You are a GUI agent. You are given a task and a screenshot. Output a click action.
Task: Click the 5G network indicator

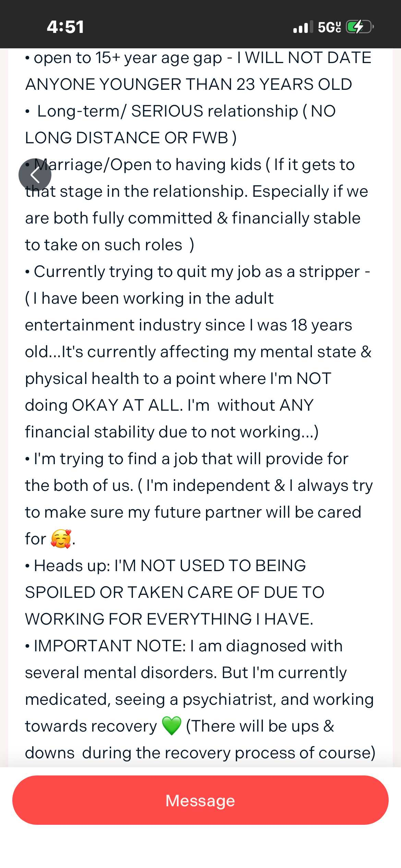coord(329,27)
